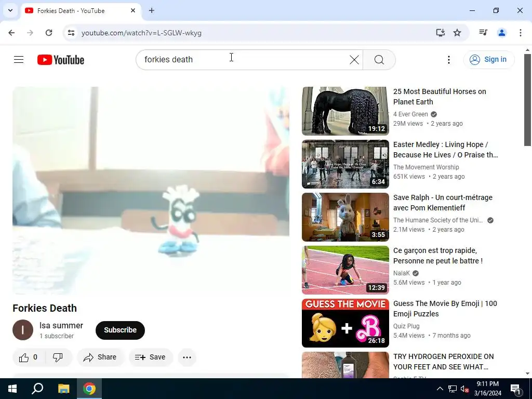Image resolution: width=532 pixels, height=399 pixels.
Task: Open the muted volume tray icon
Action: [x=464, y=389]
